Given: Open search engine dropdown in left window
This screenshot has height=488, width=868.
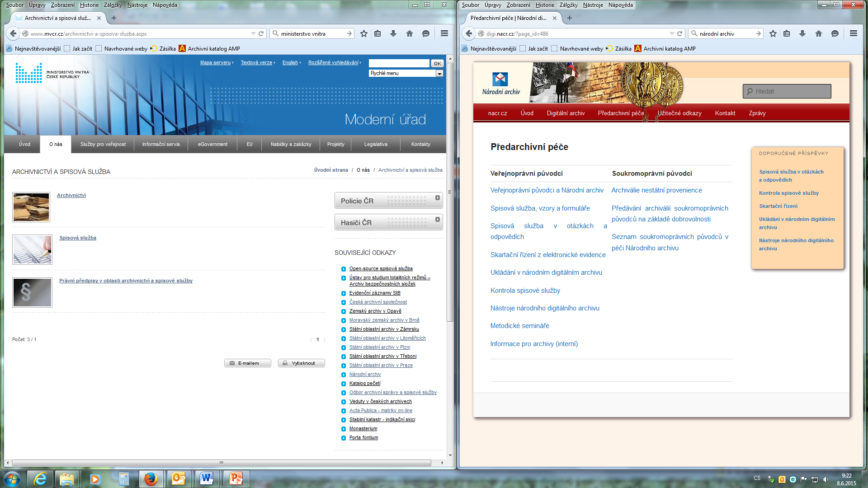Looking at the screenshot, I should (x=275, y=33).
